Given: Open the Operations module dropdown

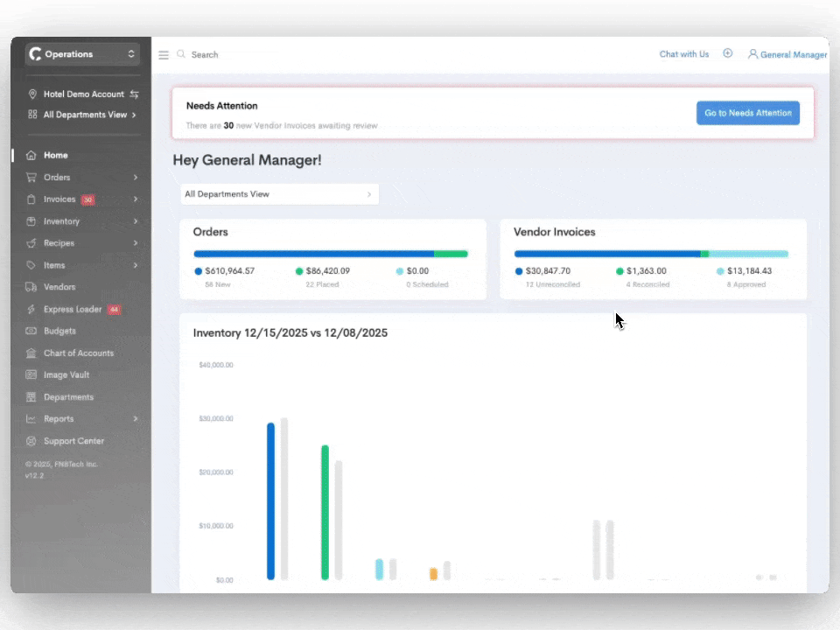Looking at the screenshot, I should point(82,54).
